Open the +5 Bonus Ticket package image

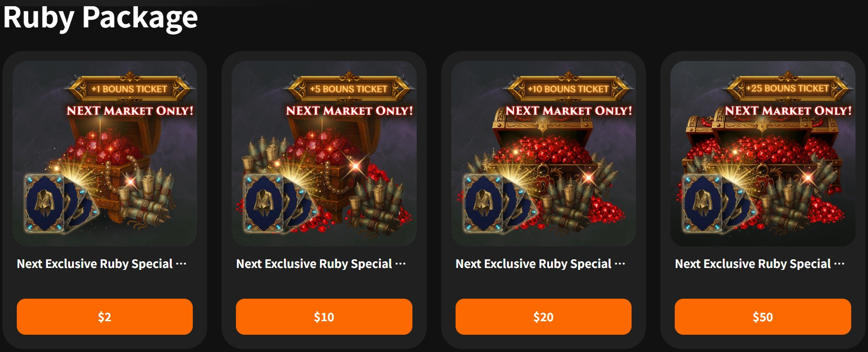click(324, 154)
